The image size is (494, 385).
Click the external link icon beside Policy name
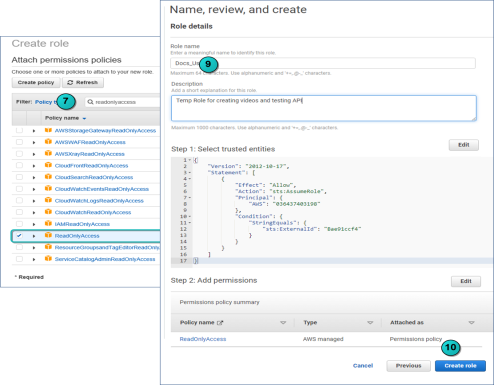pos(220,323)
